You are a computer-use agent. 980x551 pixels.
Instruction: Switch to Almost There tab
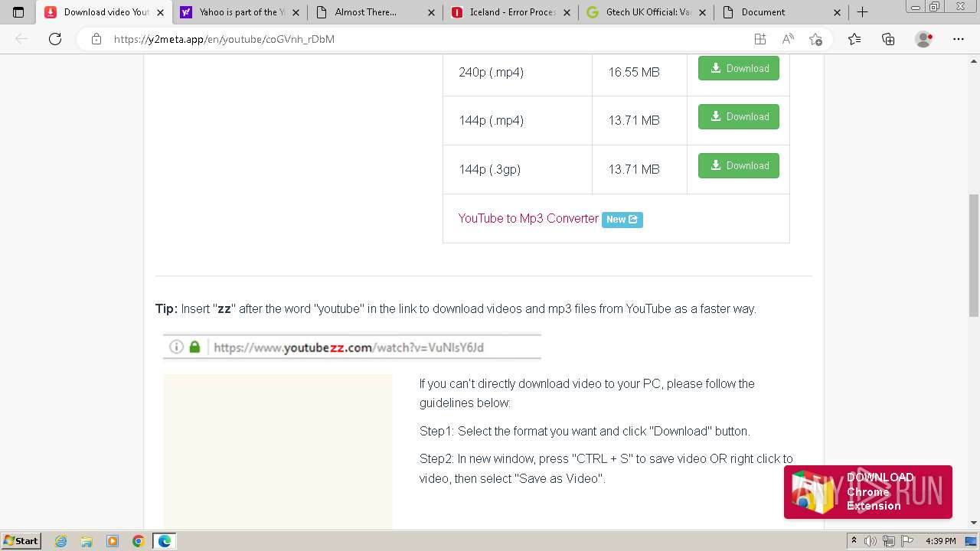(x=374, y=12)
